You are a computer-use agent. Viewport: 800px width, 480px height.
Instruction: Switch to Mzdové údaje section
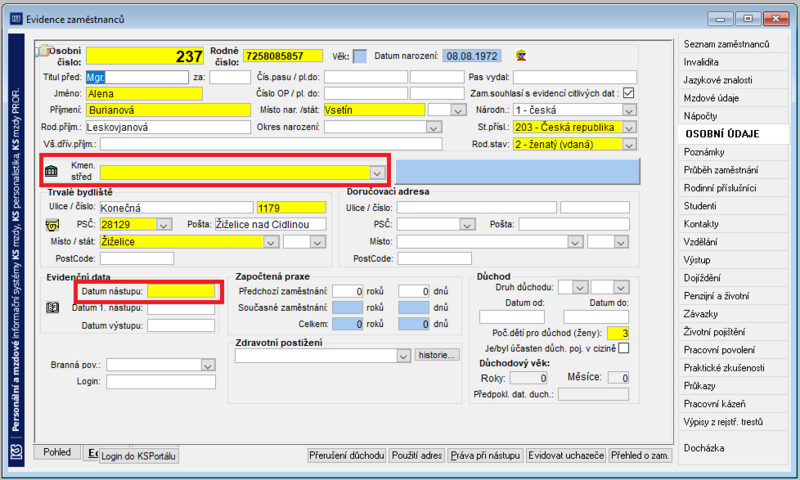711,98
